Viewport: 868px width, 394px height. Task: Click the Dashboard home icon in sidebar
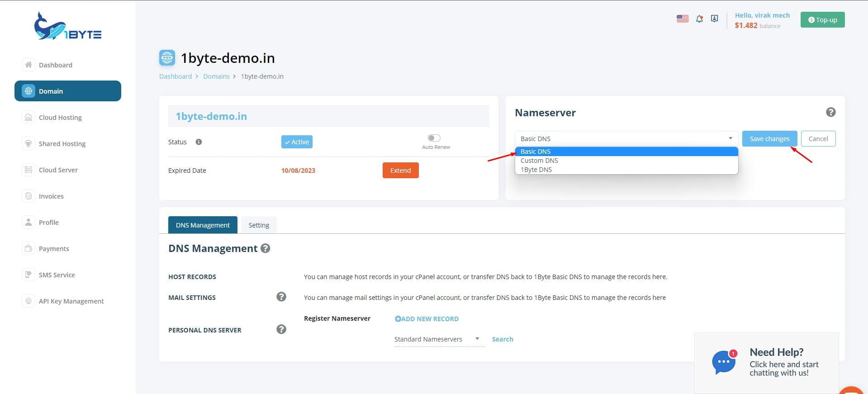(28, 65)
